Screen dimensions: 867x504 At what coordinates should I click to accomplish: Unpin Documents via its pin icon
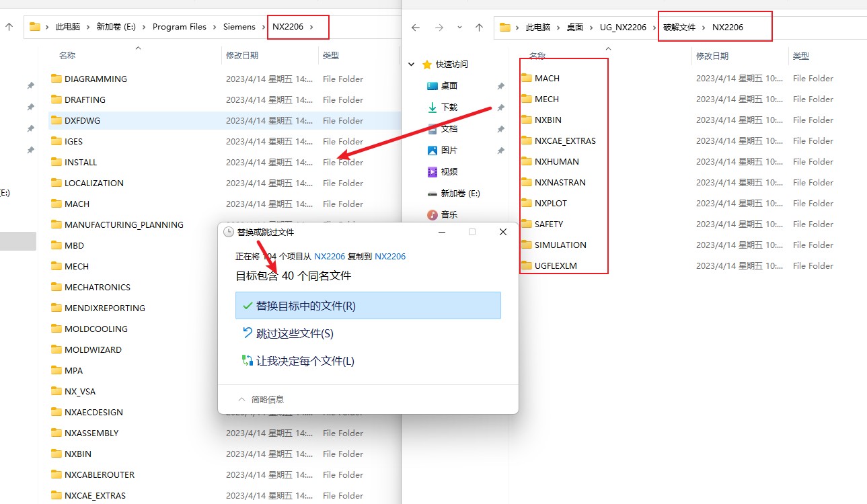(500, 129)
